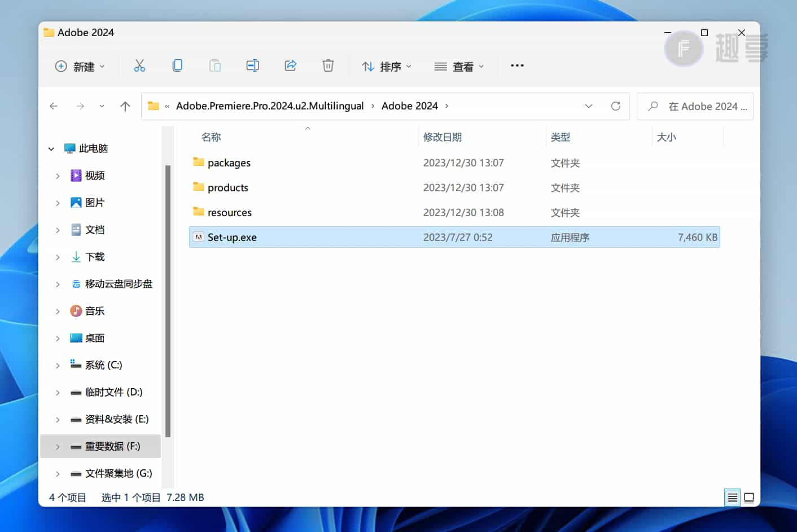Select the Set-up.exe file name
The image size is (797, 532).
click(232, 238)
